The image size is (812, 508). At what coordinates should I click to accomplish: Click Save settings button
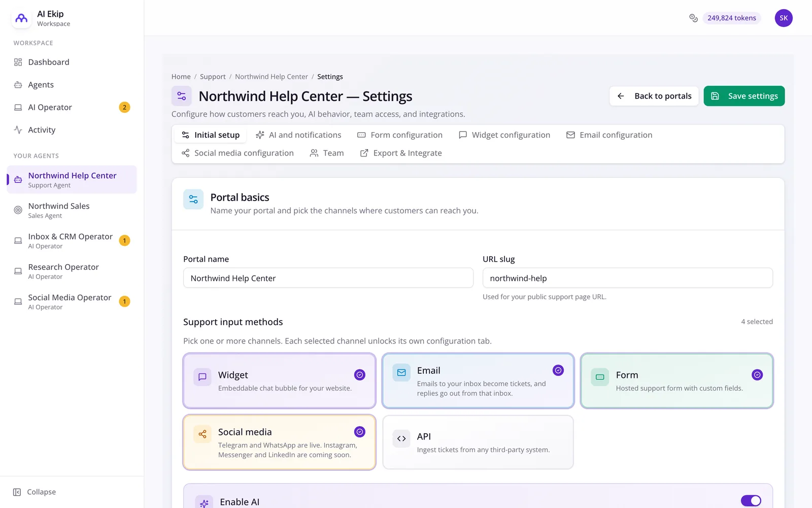744,96
